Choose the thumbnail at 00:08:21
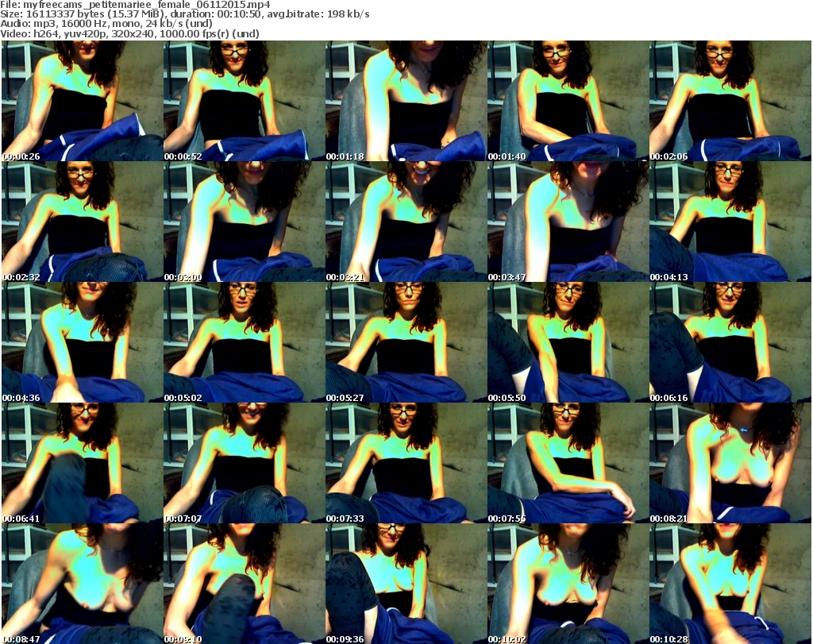 coord(730,463)
